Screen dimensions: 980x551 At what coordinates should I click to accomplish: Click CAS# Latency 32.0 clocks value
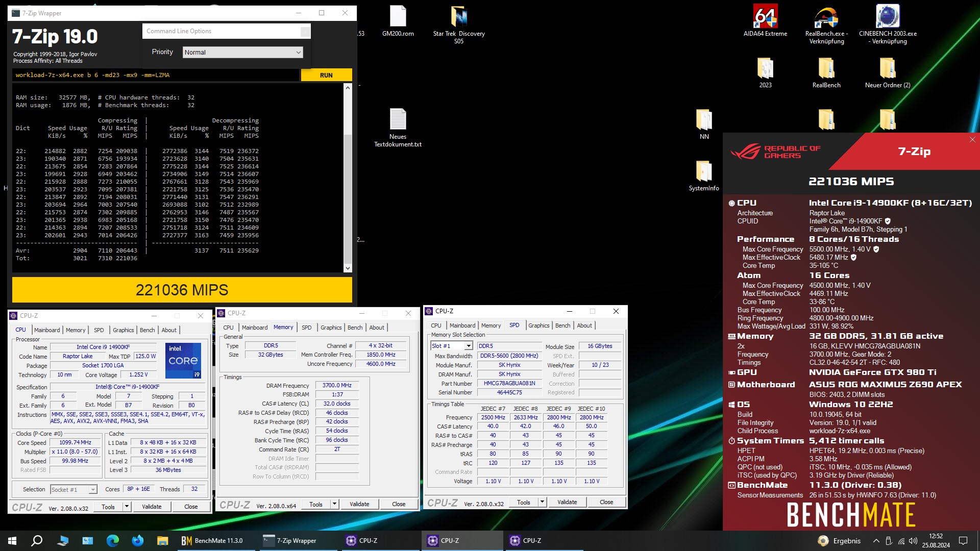tap(337, 404)
